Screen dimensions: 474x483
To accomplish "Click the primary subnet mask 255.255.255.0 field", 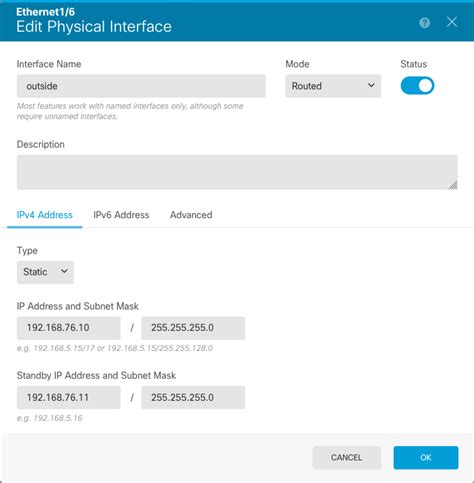I will (193, 328).
